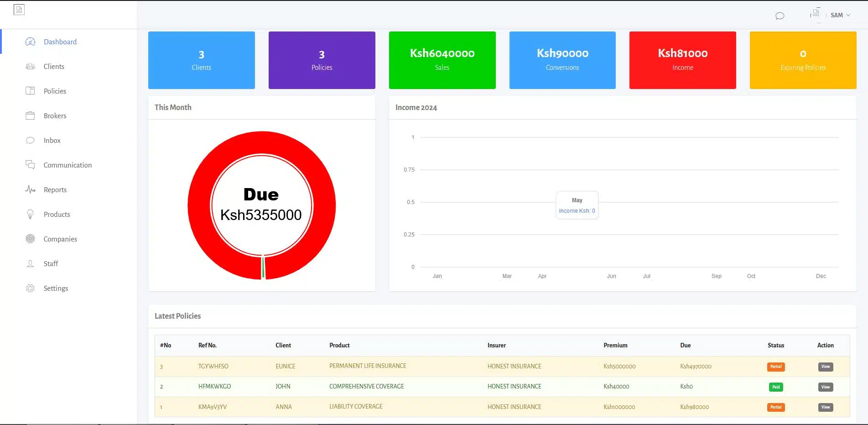This screenshot has height=425, width=868.
Task: Click client name JOHN in table
Action: (283, 387)
